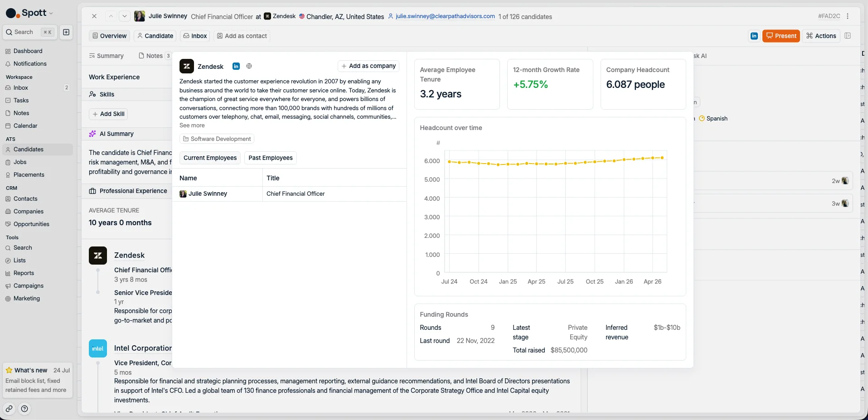Toggle the side panel layout icon
Viewport: 868px width, 420px height.
pyautogui.click(x=848, y=36)
